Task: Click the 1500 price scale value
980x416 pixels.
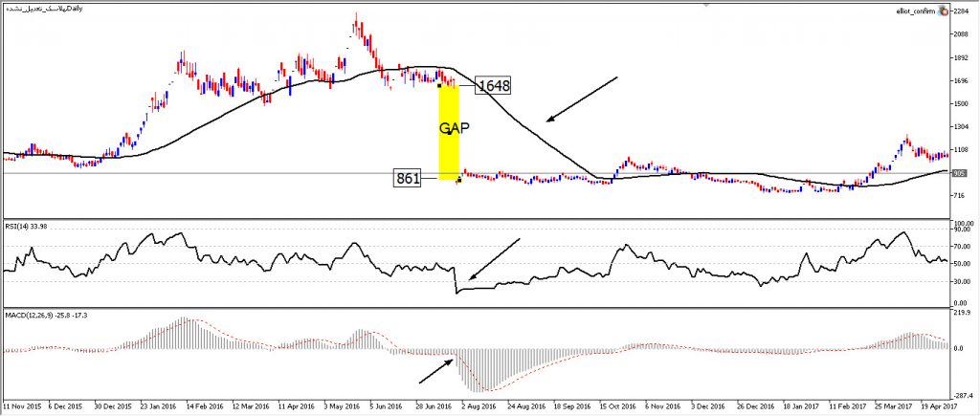Action: [x=961, y=104]
